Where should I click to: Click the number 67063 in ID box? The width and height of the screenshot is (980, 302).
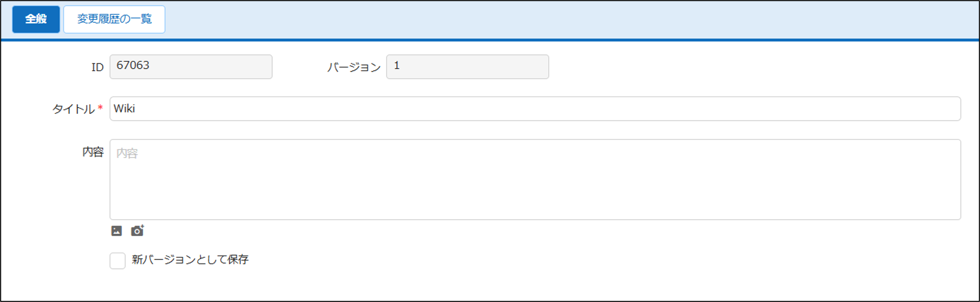[x=133, y=65]
